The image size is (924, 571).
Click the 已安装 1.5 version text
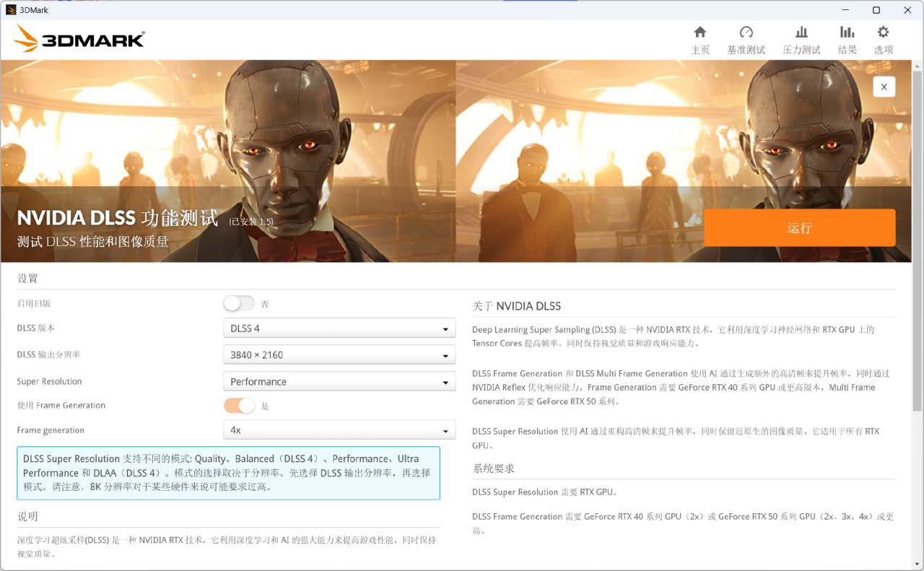tap(252, 222)
